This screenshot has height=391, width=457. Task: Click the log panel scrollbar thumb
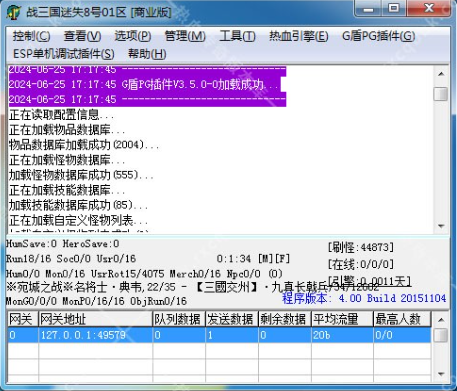[441, 94]
